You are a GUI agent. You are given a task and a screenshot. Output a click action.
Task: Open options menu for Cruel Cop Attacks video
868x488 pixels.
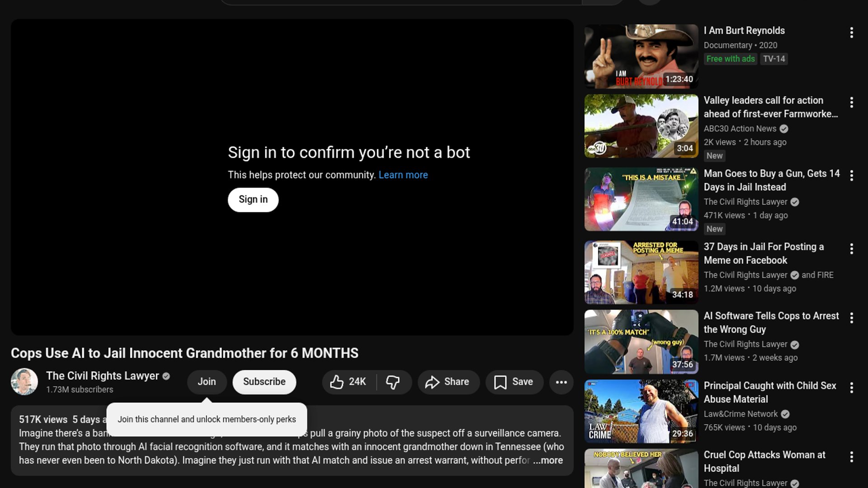[851, 457]
